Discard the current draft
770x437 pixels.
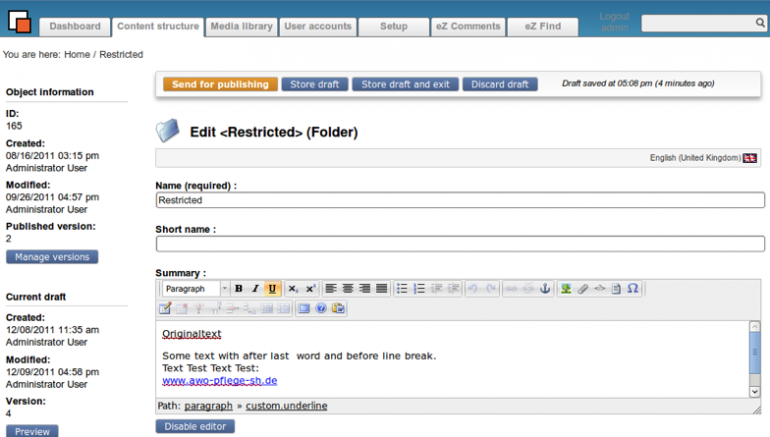click(500, 84)
